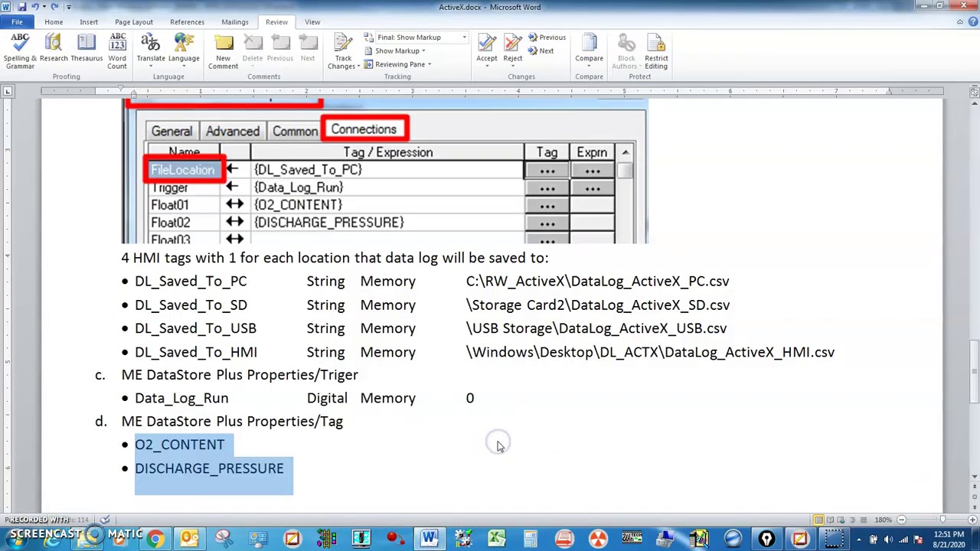Viewport: 980px width, 551px height.
Task: Click the network signal tray icon
Action: [903, 540]
